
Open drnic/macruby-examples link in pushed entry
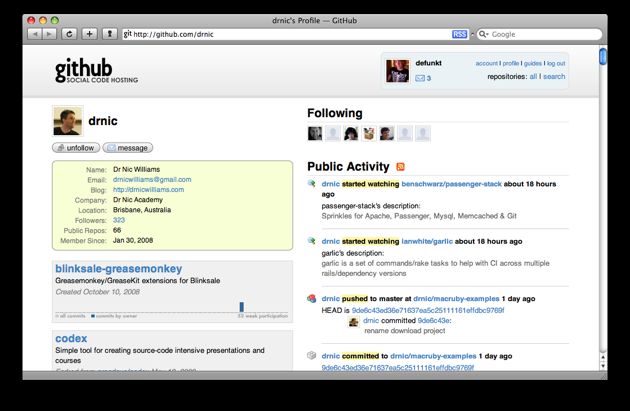point(456,299)
